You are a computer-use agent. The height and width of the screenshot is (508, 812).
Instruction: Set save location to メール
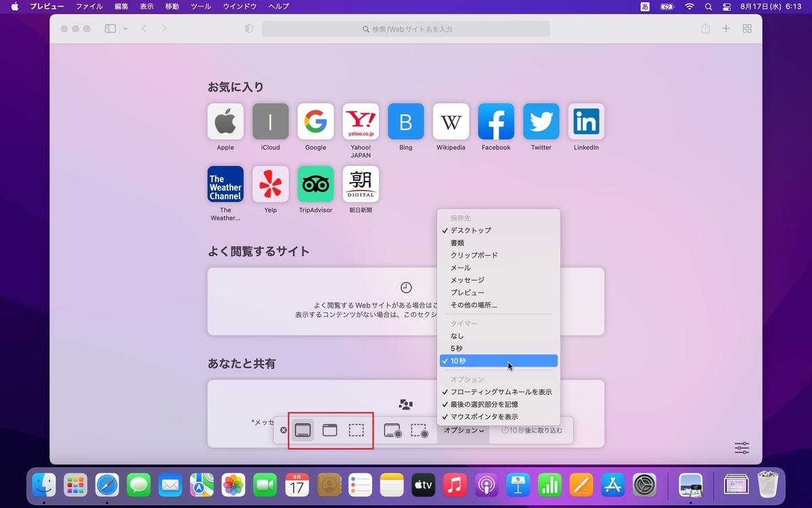coord(499,268)
